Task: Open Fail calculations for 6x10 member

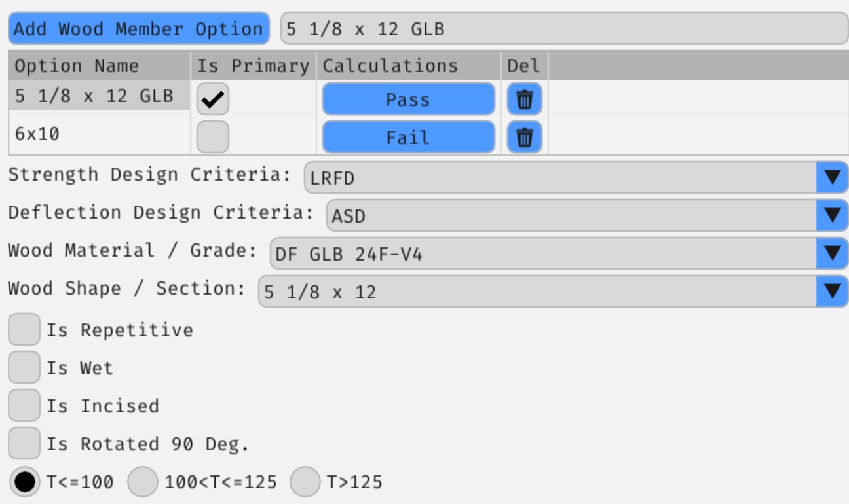Action: [x=407, y=137]
